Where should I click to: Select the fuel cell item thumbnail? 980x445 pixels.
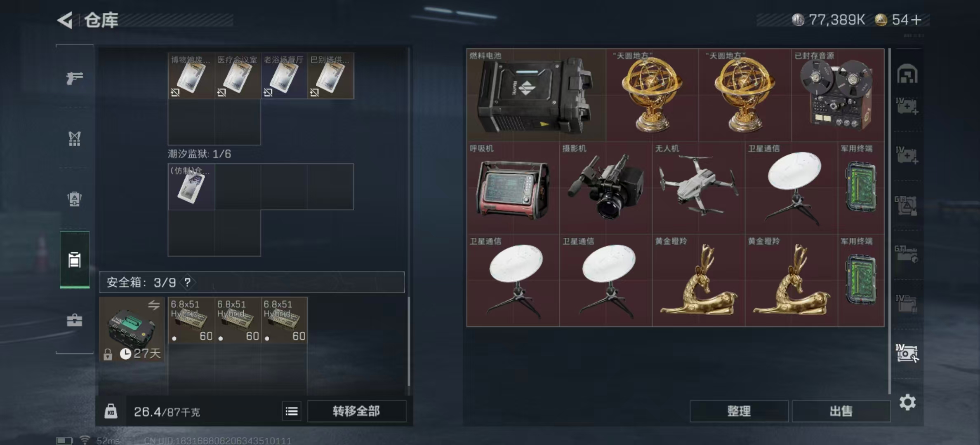click(536, 95)
